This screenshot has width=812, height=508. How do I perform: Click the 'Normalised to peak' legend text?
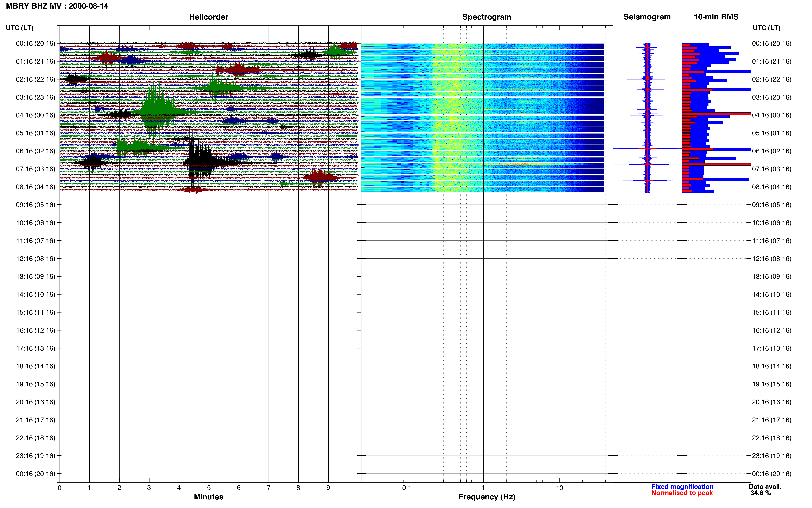682,493
